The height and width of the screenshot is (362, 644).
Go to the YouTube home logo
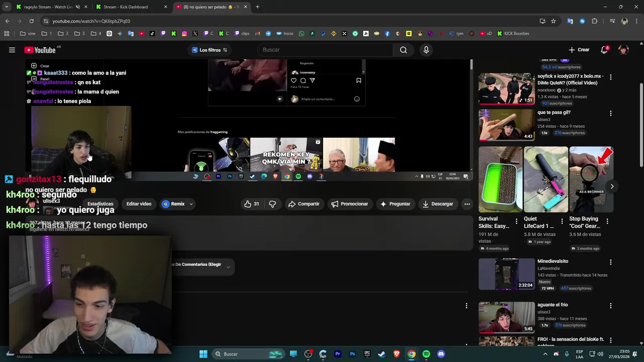coord(40,50)
